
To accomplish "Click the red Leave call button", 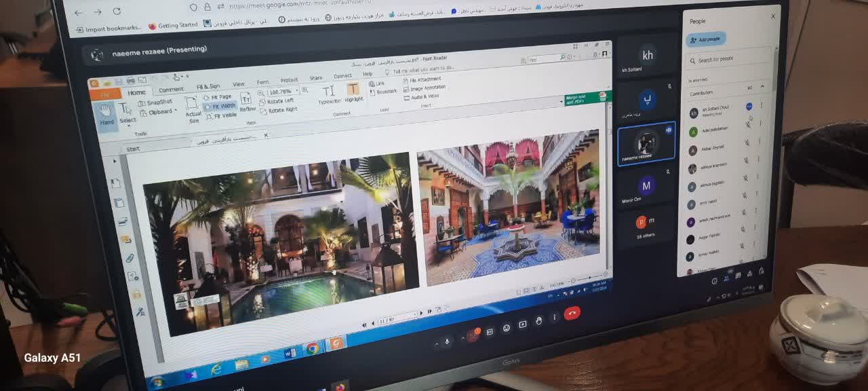I will tap(572, 314).
